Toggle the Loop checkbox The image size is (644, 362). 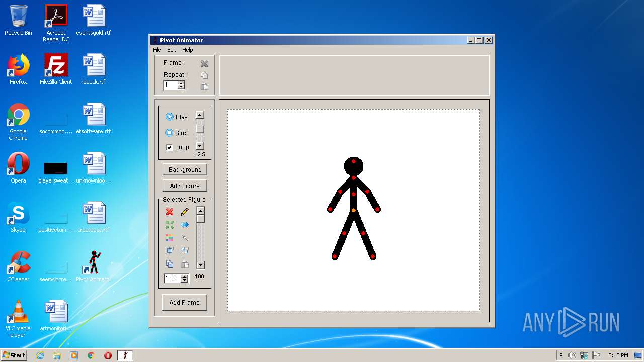click(169, 147)
